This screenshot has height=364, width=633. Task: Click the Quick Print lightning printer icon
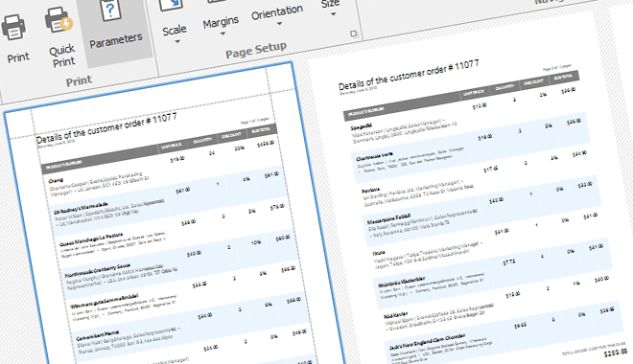pos(59,19)
